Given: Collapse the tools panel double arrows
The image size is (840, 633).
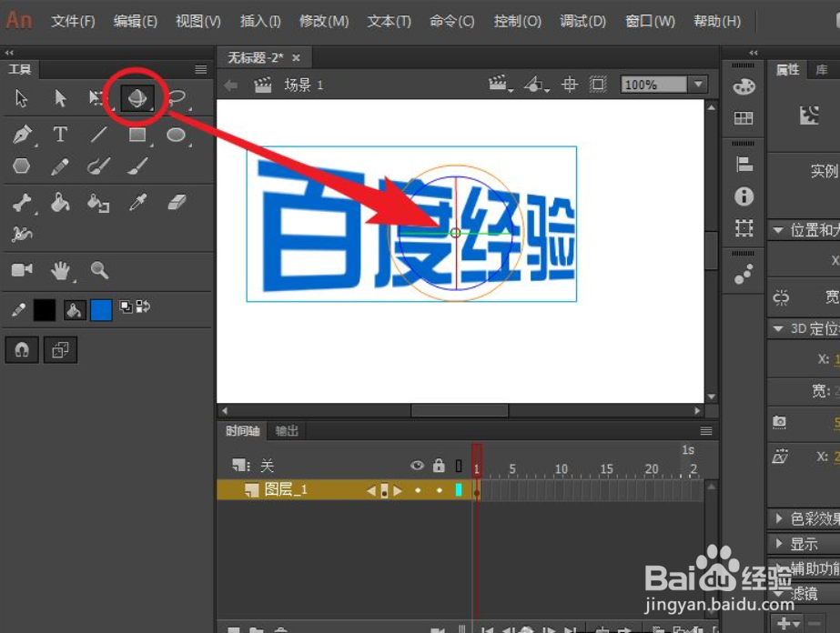Looking at the screenshot, I should click(x=9, y=53).
